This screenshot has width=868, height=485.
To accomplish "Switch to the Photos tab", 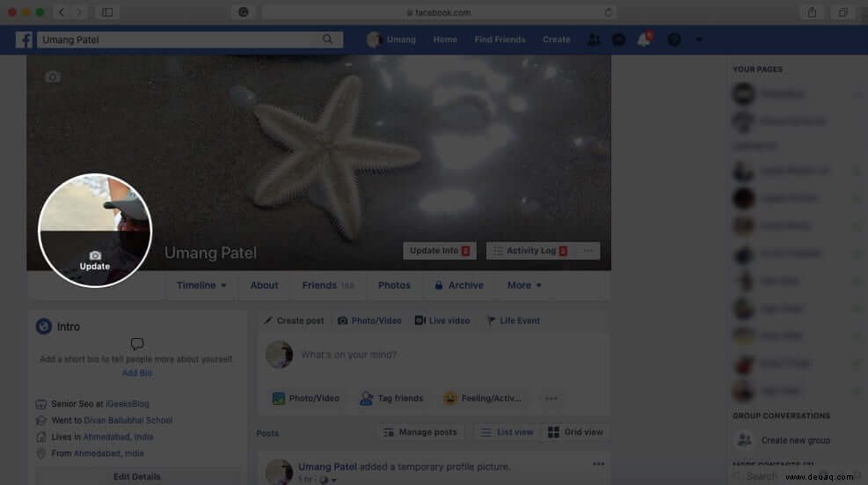I will [394, 285].
